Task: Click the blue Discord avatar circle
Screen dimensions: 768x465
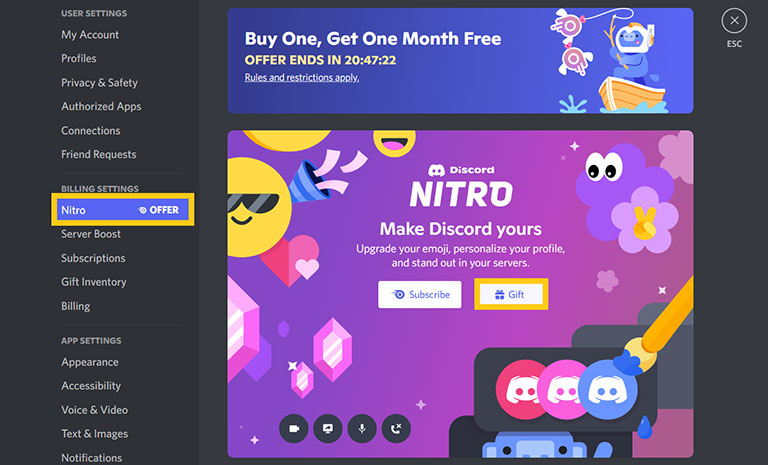Action: (x=607, y=390)
